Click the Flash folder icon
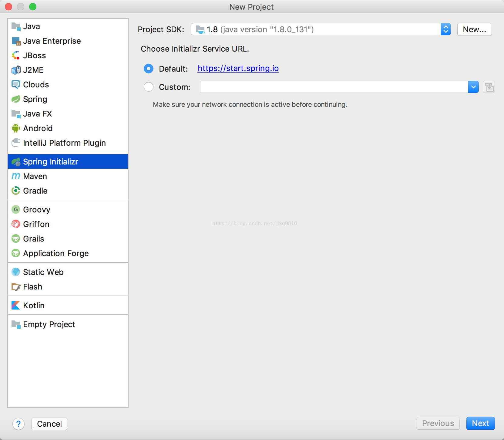This screenshot has width=504, height=440. [x=16, y=287]
